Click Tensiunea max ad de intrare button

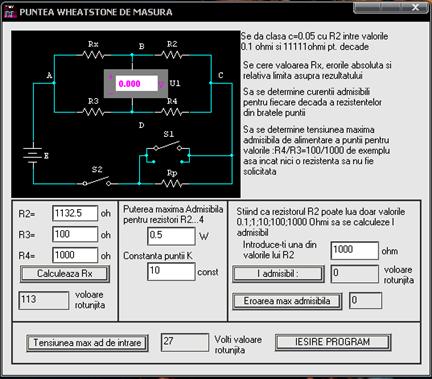pyautogui.click(x=87, y=343)
